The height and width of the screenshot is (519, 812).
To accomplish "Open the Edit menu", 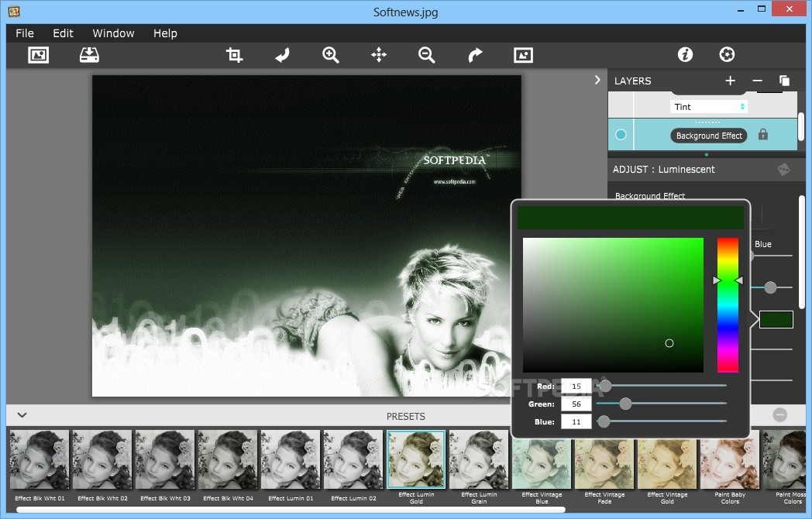I will tap(64, 33).
